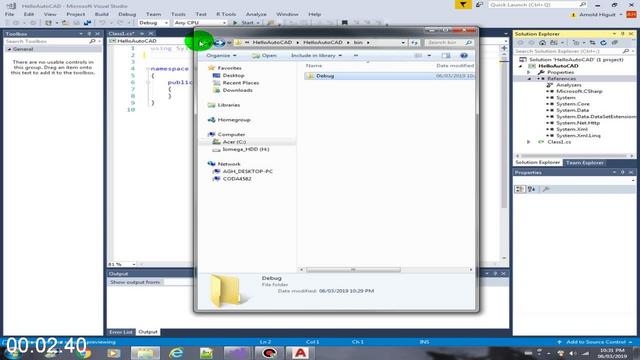
Task: Click the bin segment in the address bar
Action: click(x=358, y=42)
